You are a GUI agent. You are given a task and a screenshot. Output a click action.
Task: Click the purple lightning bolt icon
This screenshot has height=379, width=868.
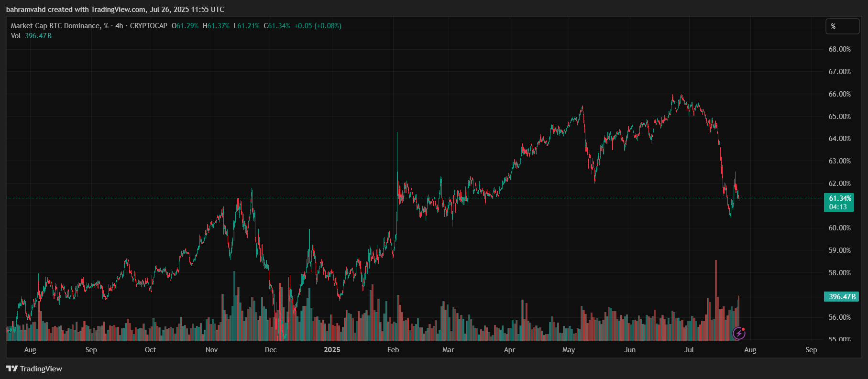tap(739, 333)
